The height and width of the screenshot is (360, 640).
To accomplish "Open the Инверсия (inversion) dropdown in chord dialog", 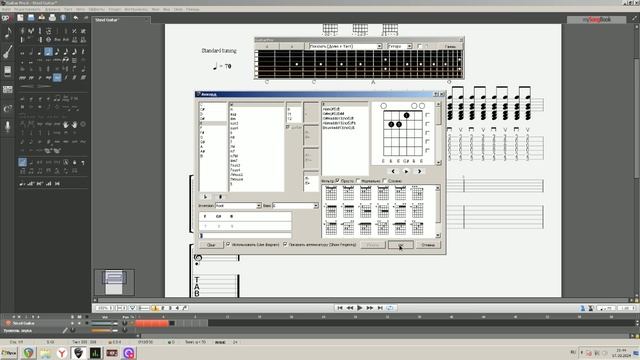I will point(238,206).
